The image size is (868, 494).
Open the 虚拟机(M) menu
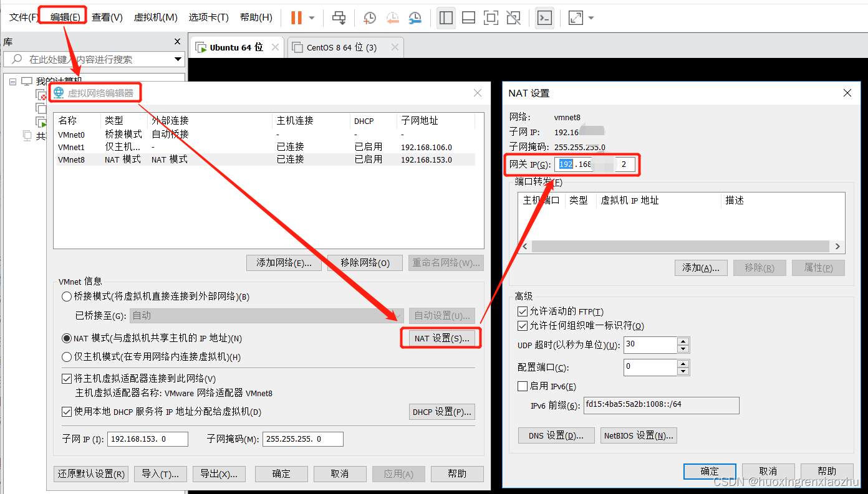pos(155,17)
